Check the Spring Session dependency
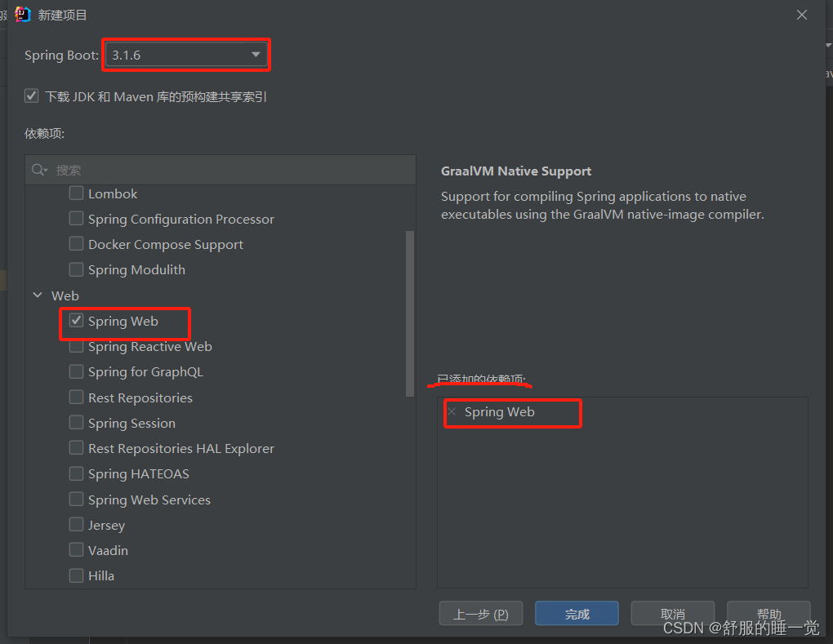 coord(76,423)
